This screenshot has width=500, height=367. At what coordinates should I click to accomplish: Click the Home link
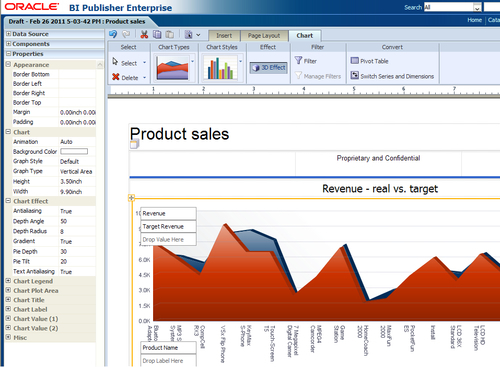(474, 20)
